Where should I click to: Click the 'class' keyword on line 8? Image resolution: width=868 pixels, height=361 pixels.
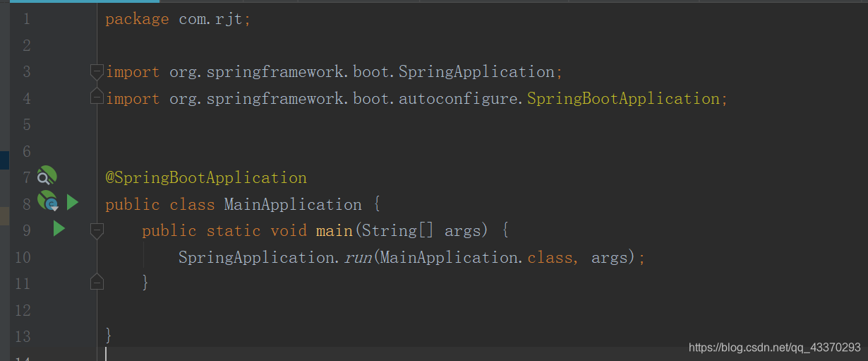coord(192,204)
